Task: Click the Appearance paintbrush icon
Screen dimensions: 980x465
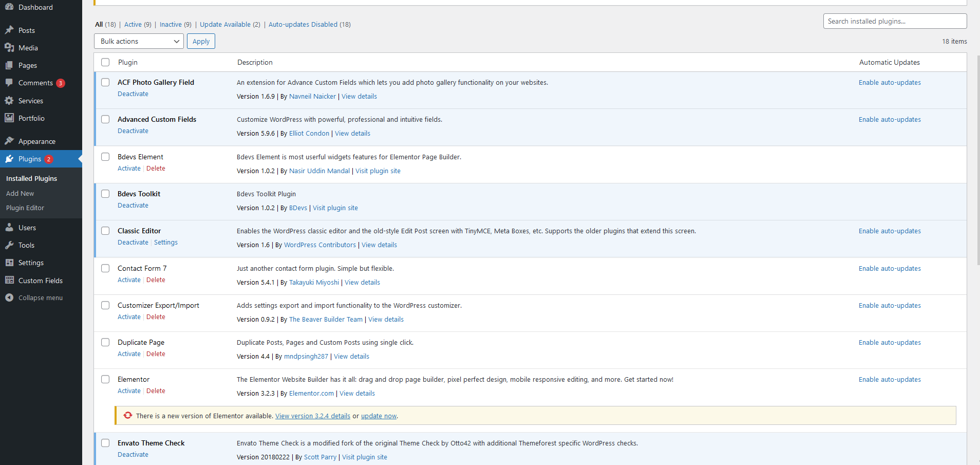Action: tap(9, 141)
